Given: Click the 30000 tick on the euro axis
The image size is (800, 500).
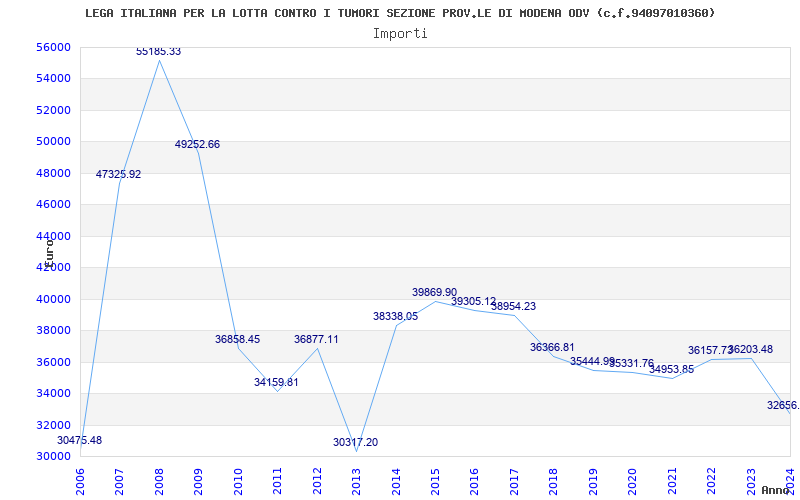Looking at the screenshot, I should click(x=53, y=457).
